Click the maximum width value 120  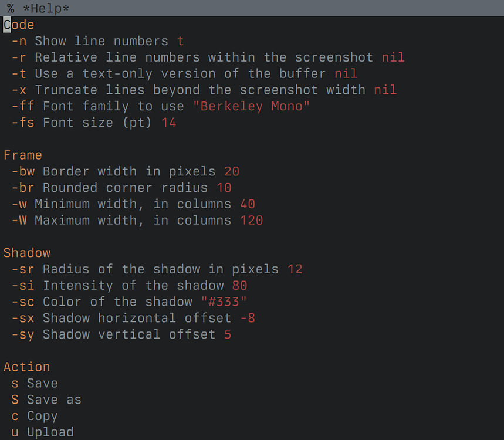click(251, 220)
